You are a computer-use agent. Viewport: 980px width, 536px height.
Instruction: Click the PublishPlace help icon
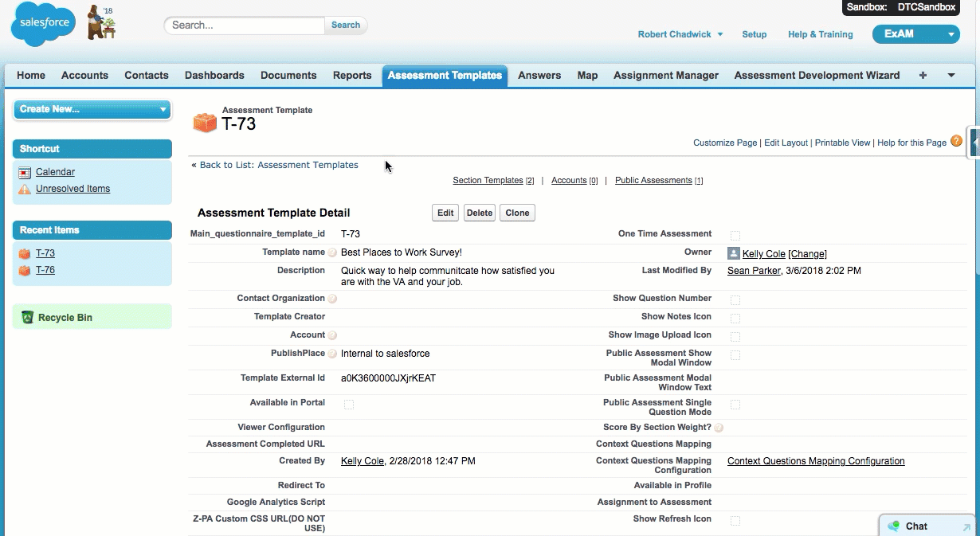(332, 354)
